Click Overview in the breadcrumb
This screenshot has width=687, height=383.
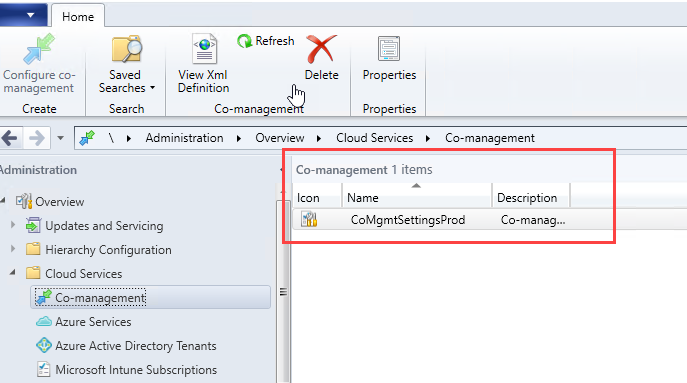point(280,138)
